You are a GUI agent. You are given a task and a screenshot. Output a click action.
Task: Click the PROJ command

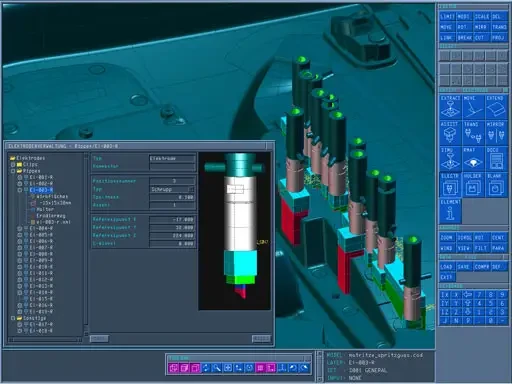(499, 38)
